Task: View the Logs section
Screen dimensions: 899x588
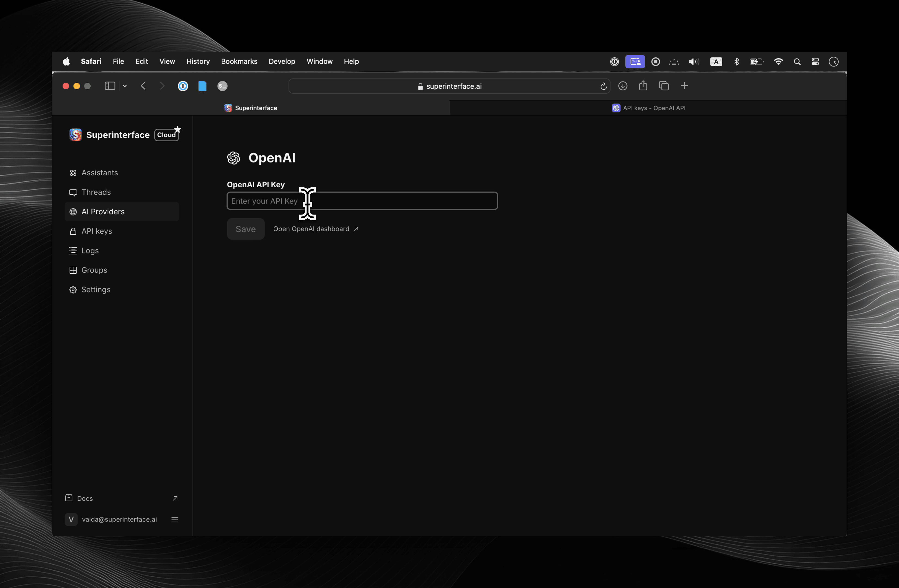Action: click(x=90, y=250)
